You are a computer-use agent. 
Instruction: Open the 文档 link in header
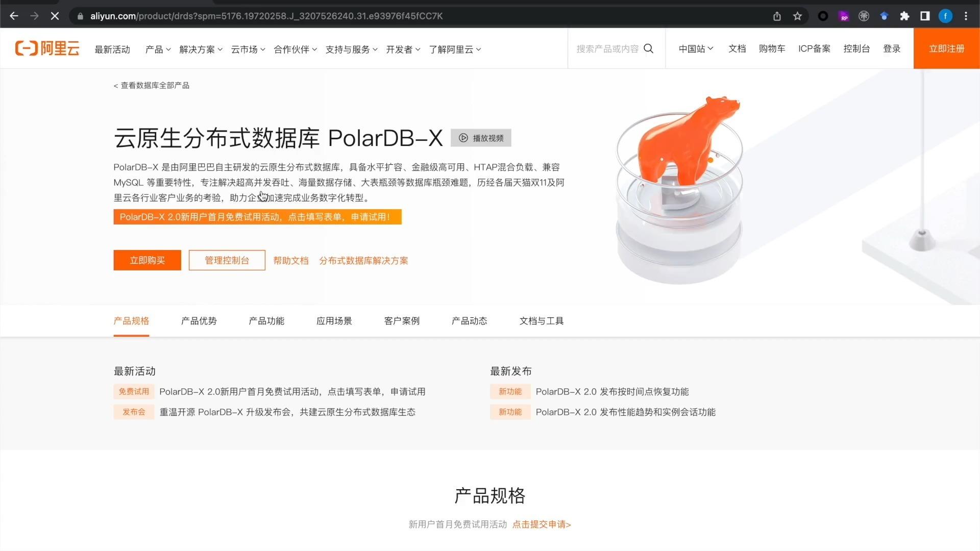pyautogui.click(x=737, y=48)
